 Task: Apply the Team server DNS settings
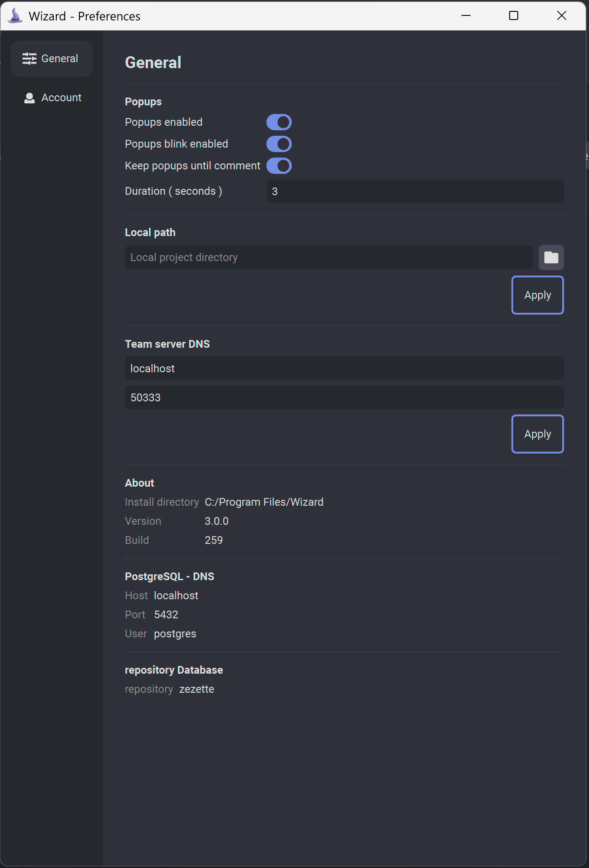click(538, 434)
